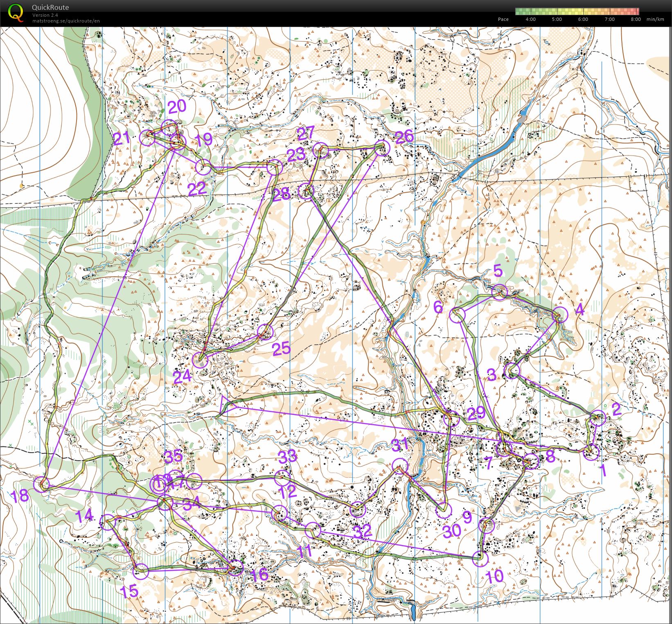672x624 pixels.
Task: Select control circle 10 near bottom right
Action: (x=480, y=559)
